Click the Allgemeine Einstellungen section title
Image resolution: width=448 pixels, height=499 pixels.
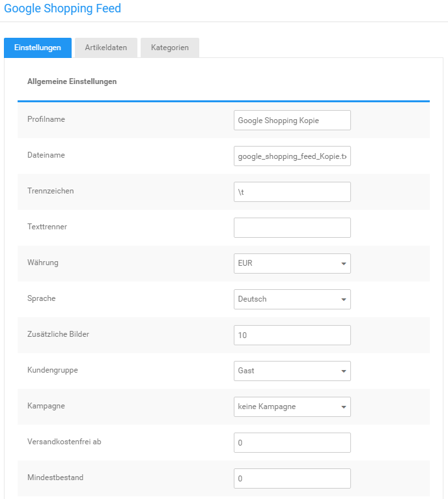pos(72,81)
